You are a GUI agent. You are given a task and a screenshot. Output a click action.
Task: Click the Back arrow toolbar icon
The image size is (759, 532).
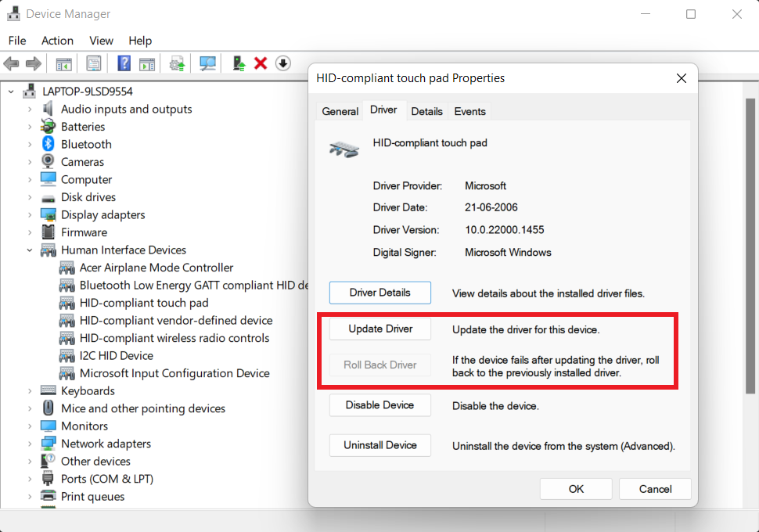(11, 63)
